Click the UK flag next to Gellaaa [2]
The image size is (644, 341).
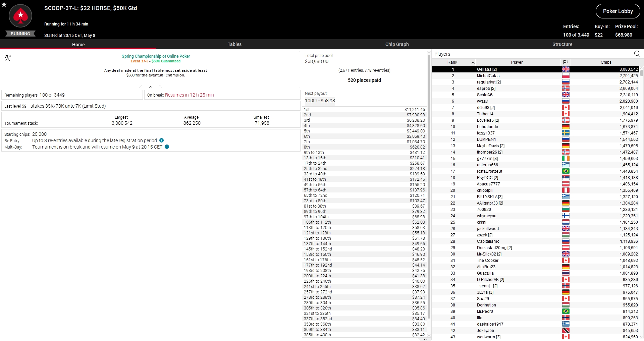coord(566,69)
